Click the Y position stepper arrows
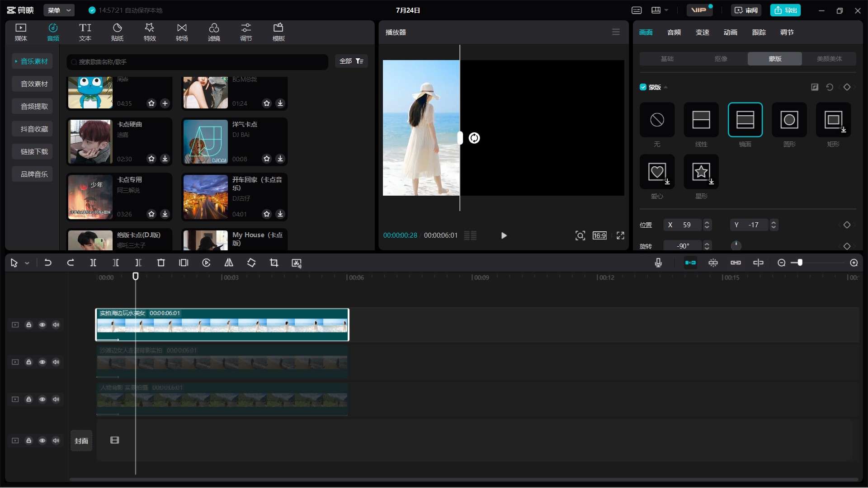The height and width of the screenshot is (488, 868). coord(774,225)
